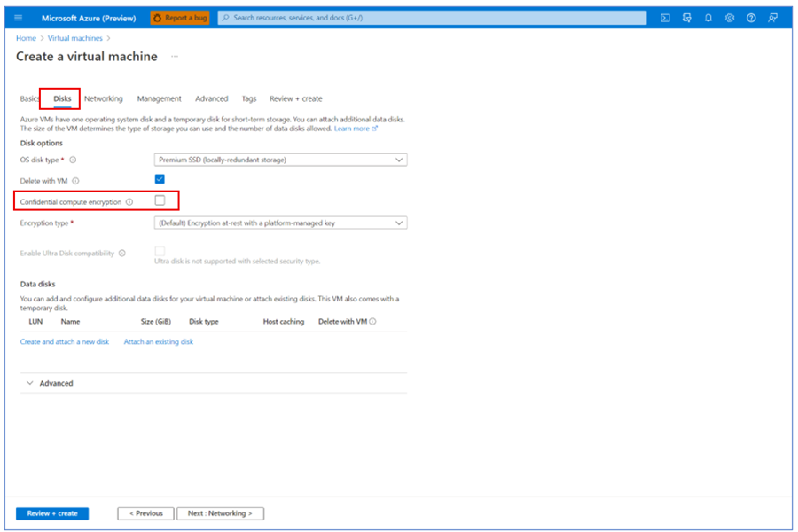Click the Size (GiB) column header
This screenshot has height=532, width=798.
coord(156,322)
